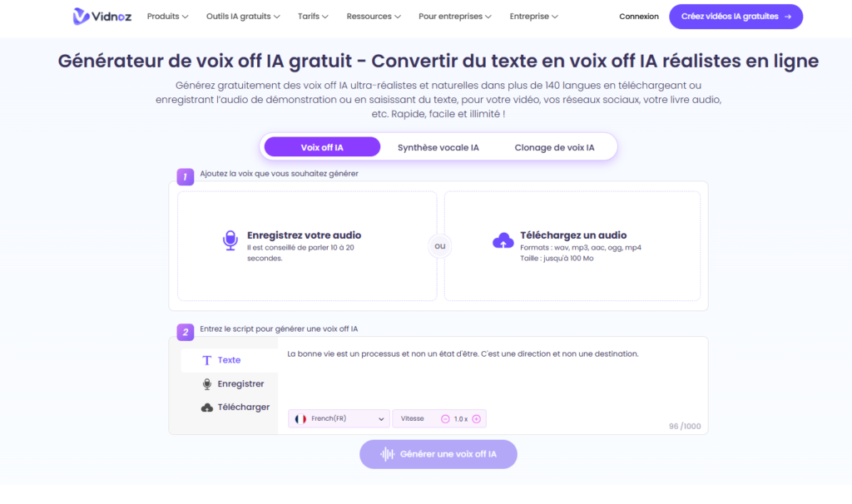Click inside the script text field
852x504 pixels.
(491, 378)
